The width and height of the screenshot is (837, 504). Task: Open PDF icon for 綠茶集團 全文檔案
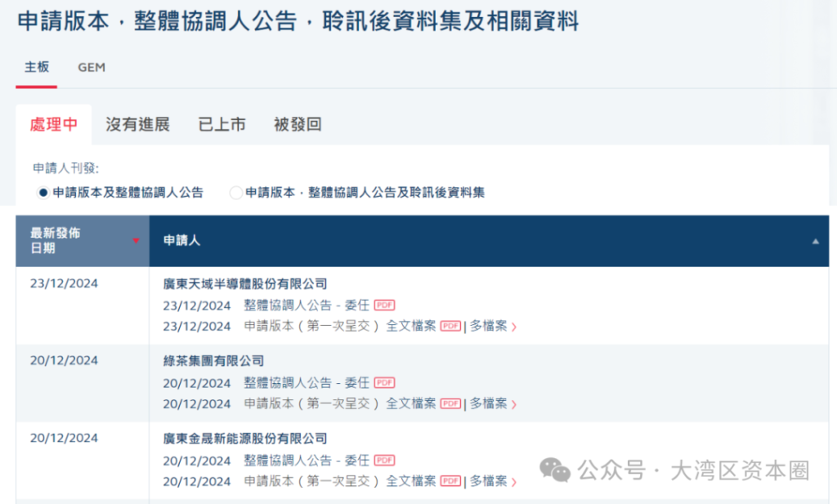(450, 404)
